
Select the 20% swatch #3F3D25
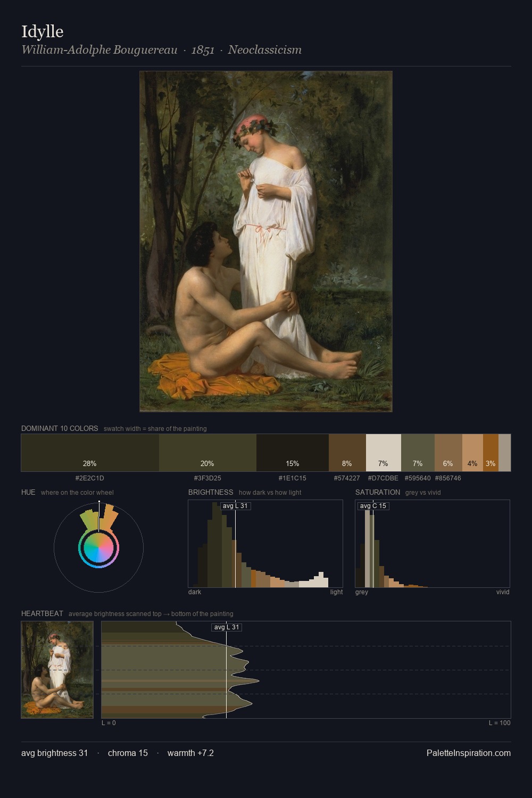(x=207, y=453)
